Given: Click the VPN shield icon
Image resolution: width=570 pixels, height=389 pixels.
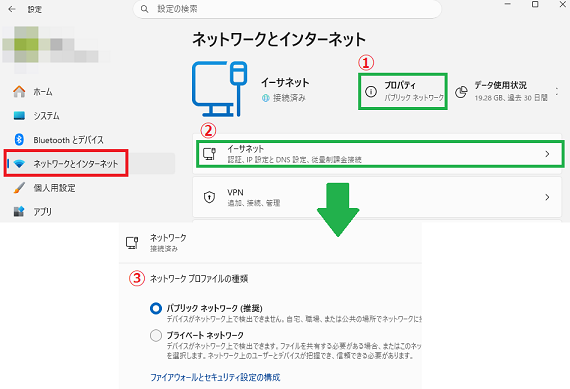Looking at the screenshot, I should (209, 197).
